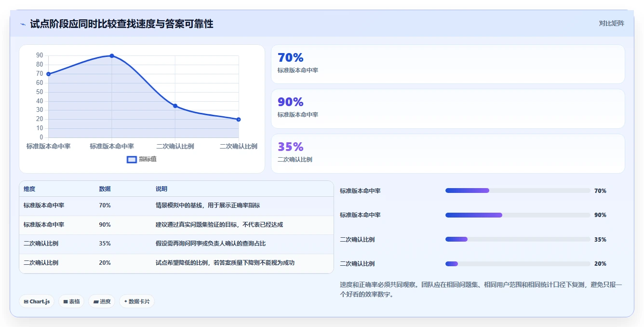
Task: Click the sparkle icon in the 数据卡片 chip
Action: point(126,301)
